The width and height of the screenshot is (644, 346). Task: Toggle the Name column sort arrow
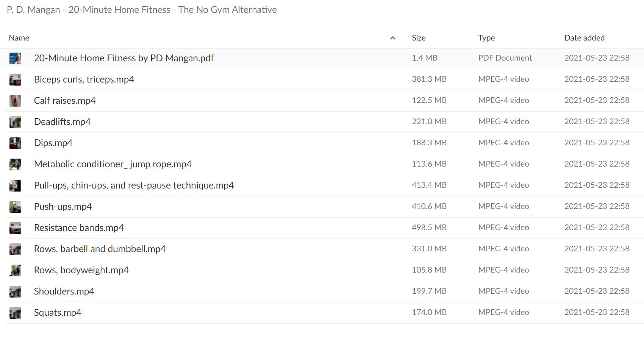tap(393, 38)
